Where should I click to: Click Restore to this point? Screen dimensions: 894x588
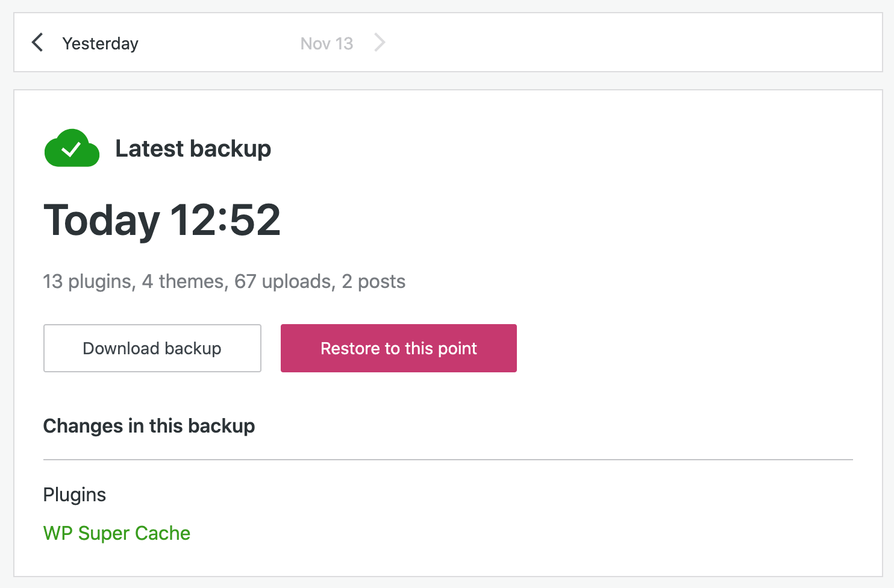click(x=398, y=348)
